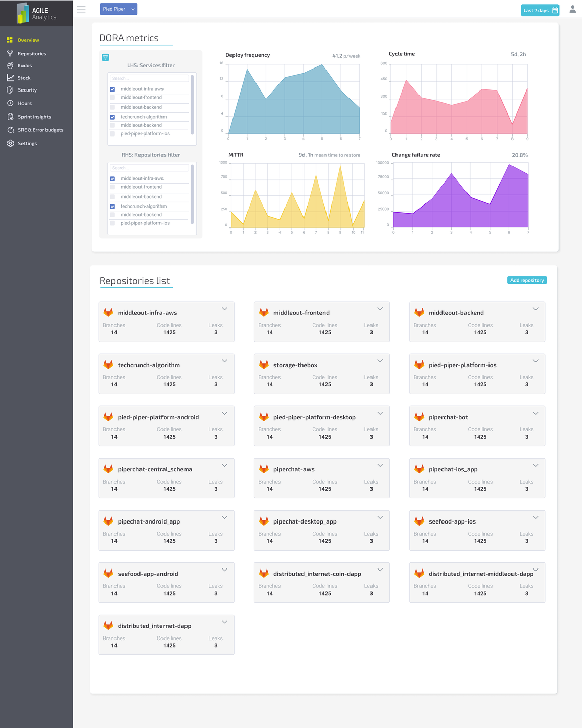The width and height of the screenshot is (582, 728).
Task: Click the calendar icon in Last 7 days
Action: pos(555,10)
